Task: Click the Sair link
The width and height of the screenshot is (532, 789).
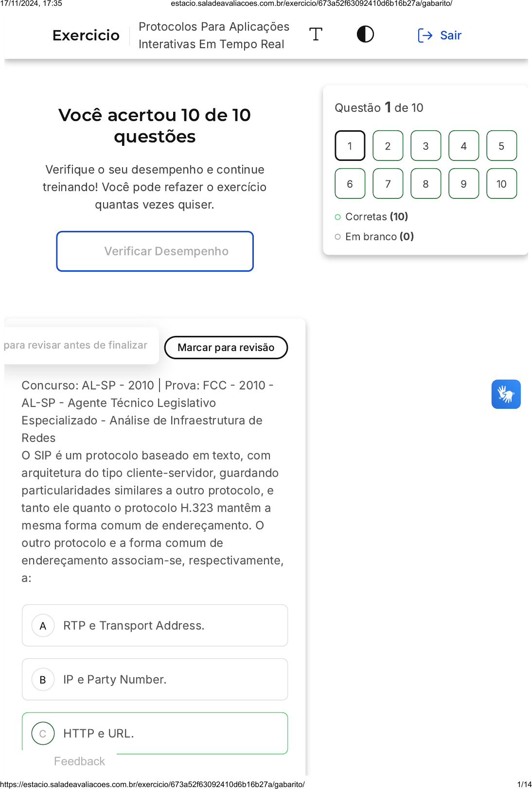Action: click(450, 35)
